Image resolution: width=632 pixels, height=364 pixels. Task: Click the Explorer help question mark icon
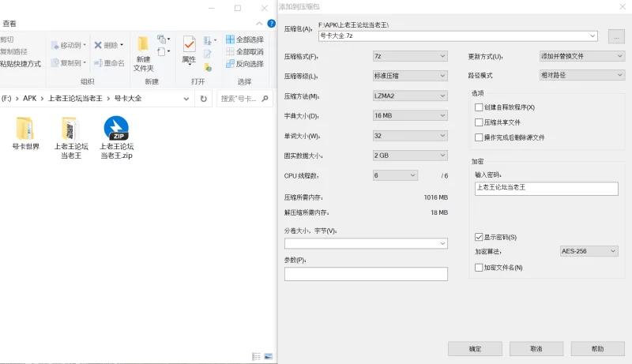pyautogui.click(x=270, y=24)
